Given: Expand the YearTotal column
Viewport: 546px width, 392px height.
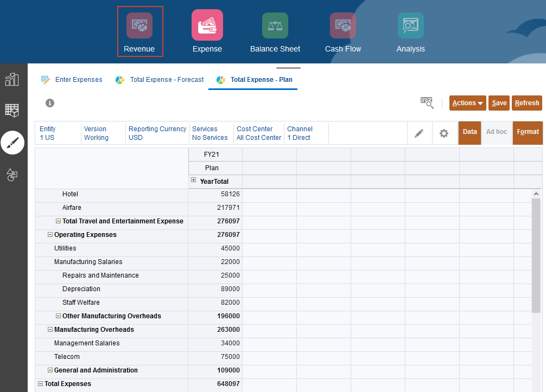Looking at the screenshot, I should [194, 181].
